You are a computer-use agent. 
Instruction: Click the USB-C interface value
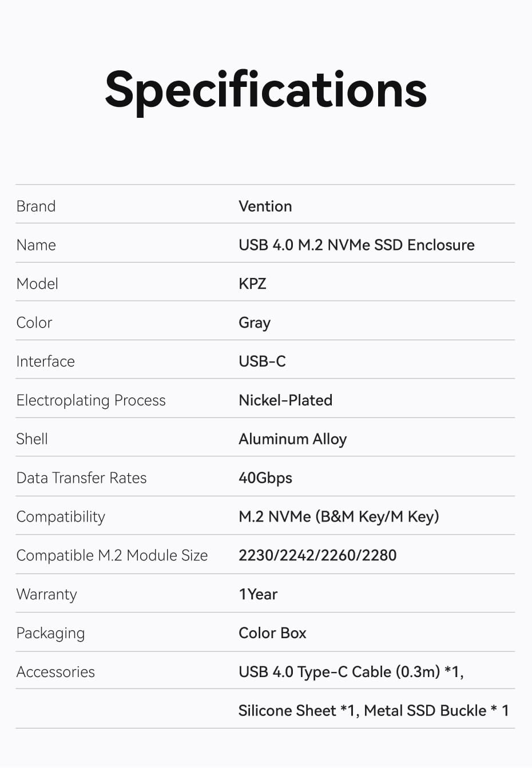click(262, 361)
